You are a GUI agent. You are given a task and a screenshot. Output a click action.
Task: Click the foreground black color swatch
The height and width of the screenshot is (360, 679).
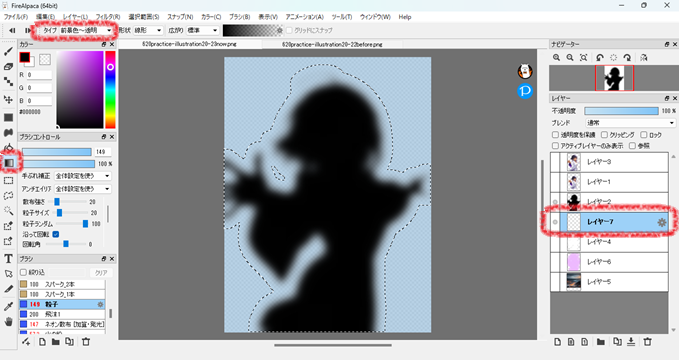pyautogui.click(x=24, y=57)
